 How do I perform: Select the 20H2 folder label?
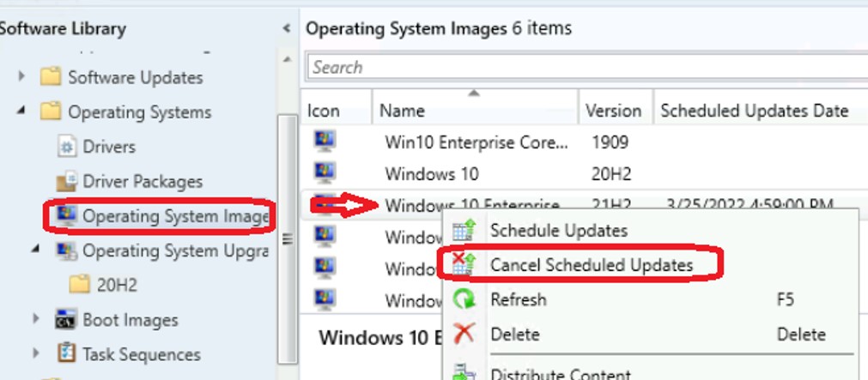point(117,286)
